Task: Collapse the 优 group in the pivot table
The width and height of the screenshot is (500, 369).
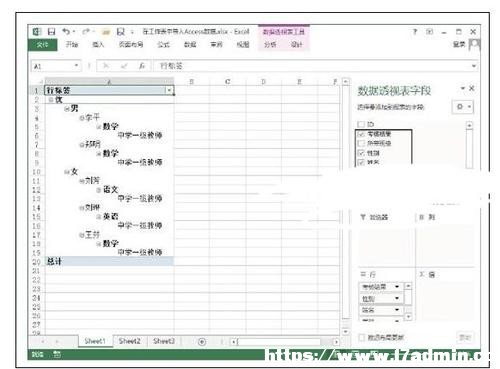Action: (x=51, y=100)
